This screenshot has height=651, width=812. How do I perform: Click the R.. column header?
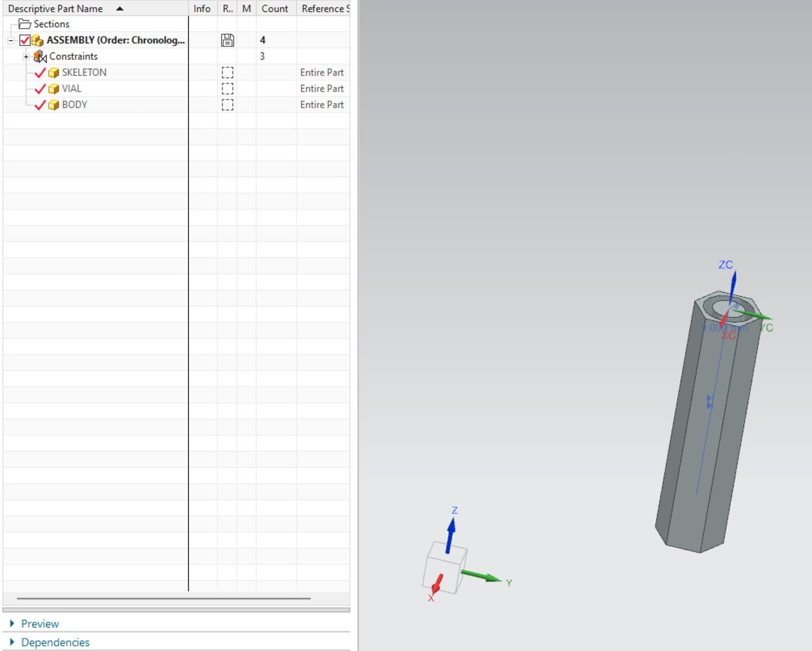(227, 9)
